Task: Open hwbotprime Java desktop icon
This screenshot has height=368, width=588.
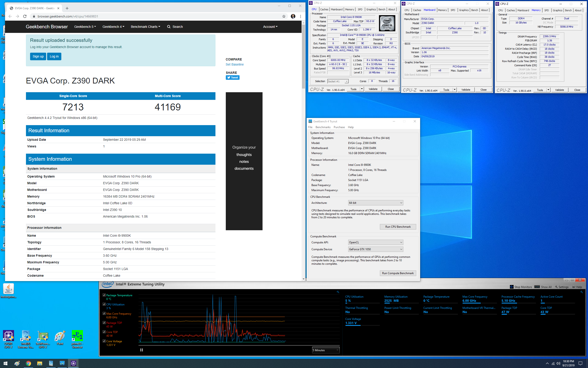Action: 8,291
